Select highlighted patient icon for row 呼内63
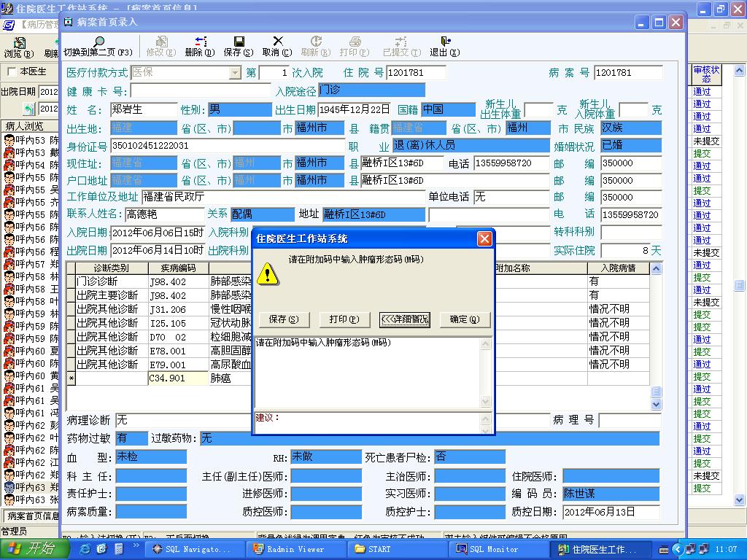The height and width of the screenshot is (560, 747). [x=9, y=486]
